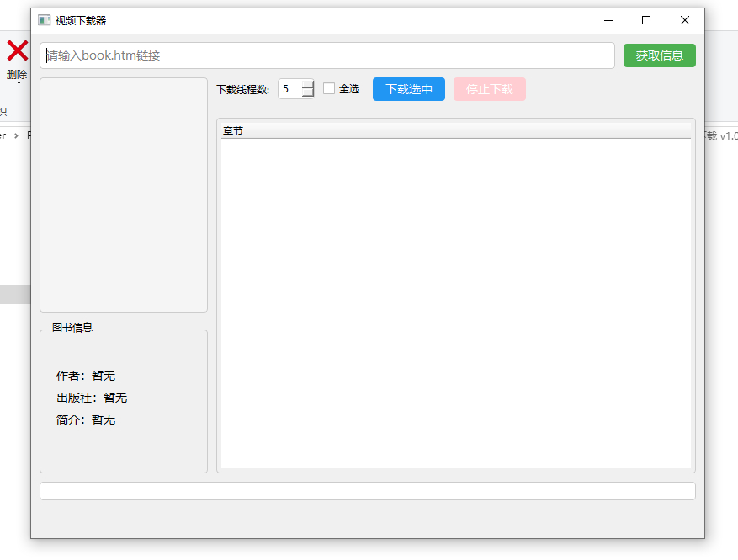738x560 pixels.
Task: Maximize the 视频下载器 window
Action: coord(646,20)
